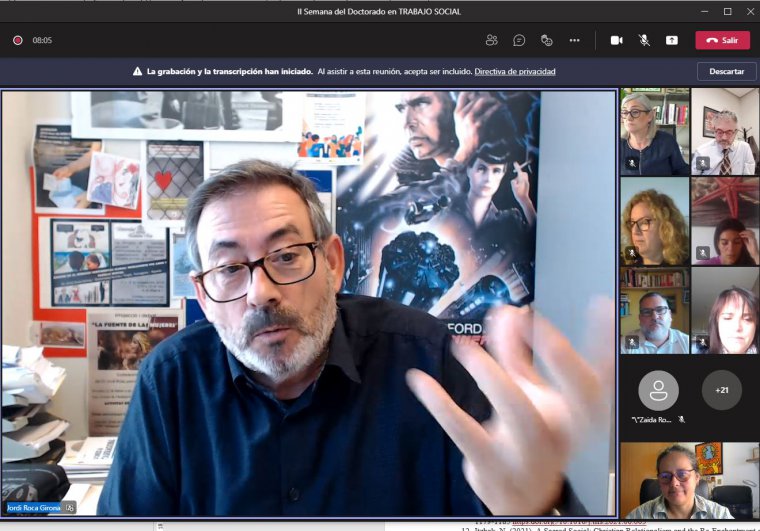Click the meeting elapsed time 08:05

(x=42, y=40)
